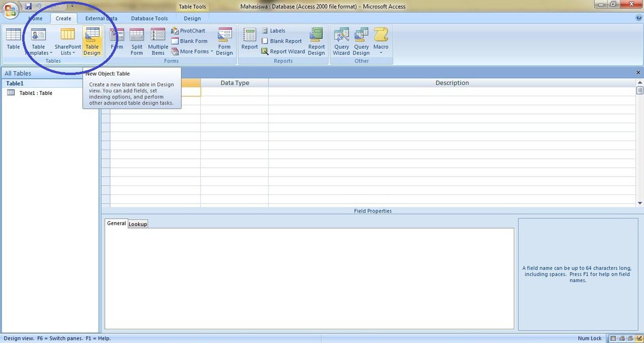
Task: Switch to the Database Tools tab
Action: coord(149,19)
